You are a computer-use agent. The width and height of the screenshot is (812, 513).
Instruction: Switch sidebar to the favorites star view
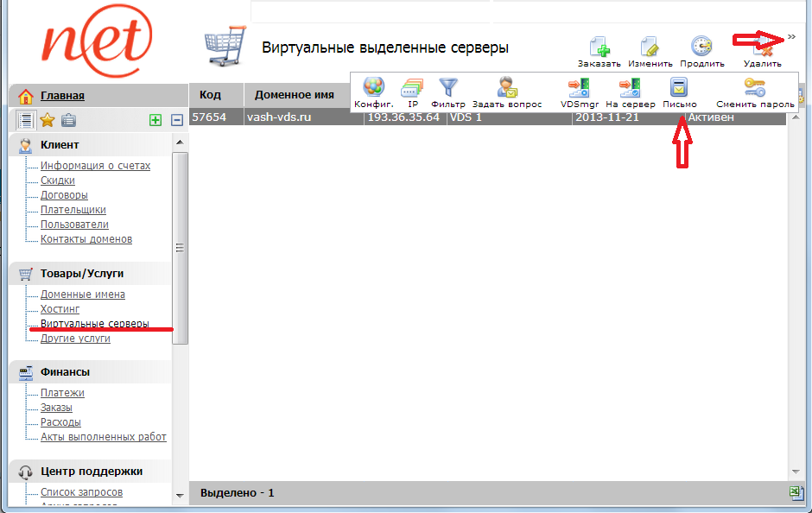[x=48, y=120]
